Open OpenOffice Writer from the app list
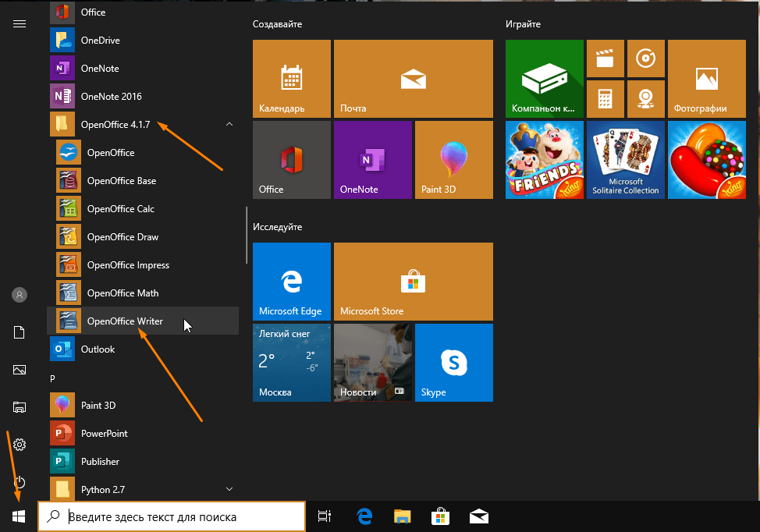760x532 pixels. 143,321
